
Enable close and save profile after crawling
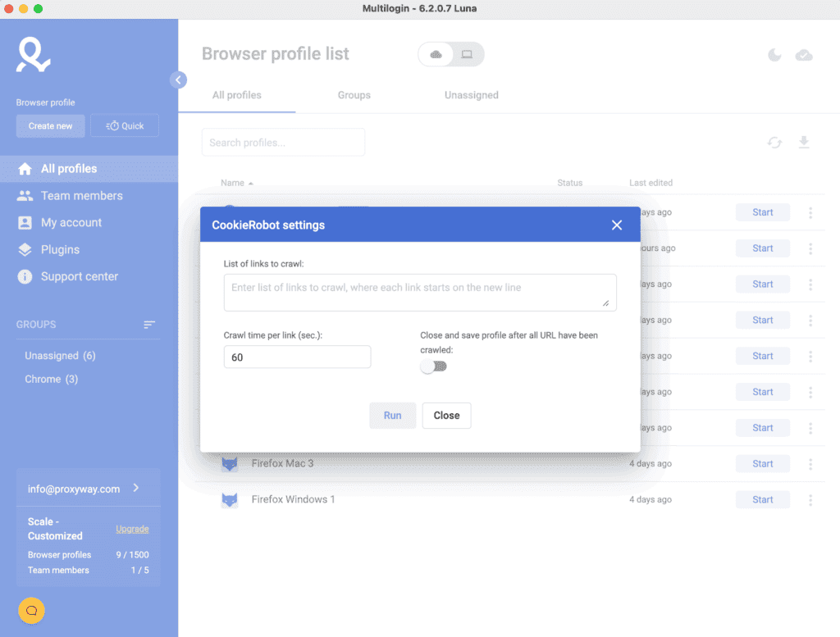pos(434,366)
